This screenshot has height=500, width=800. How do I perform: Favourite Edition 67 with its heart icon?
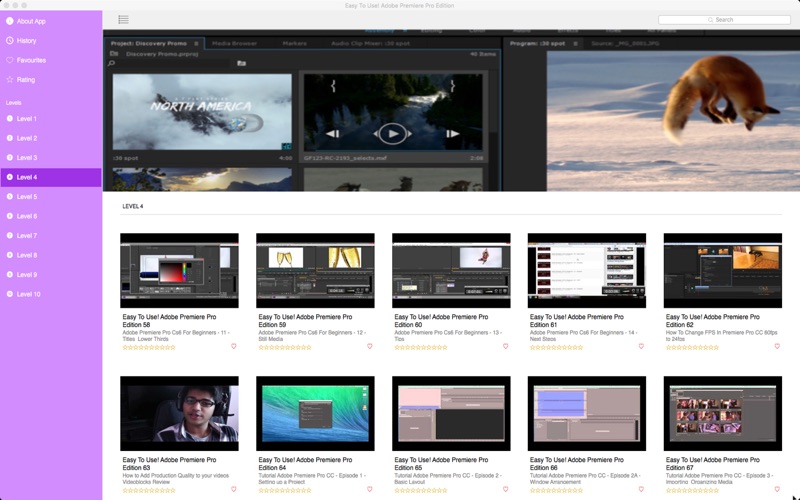pyautogui.click(x=777, y=489)
